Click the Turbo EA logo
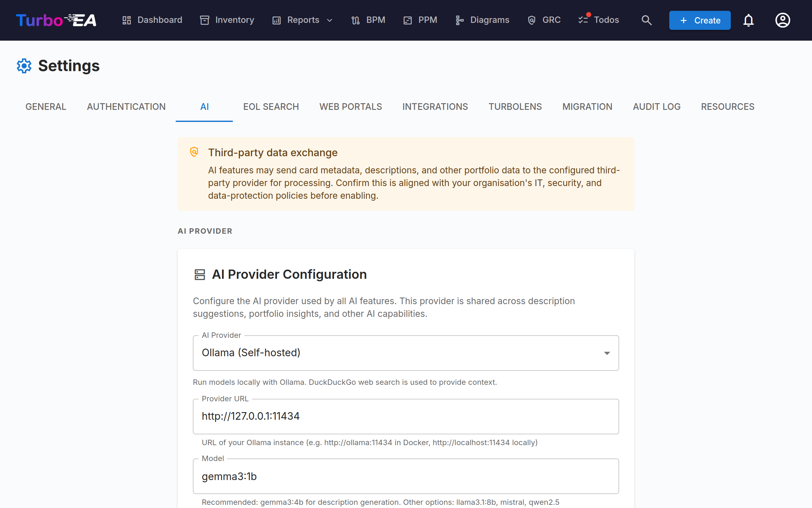The width and height of the screenshot is (812, 508). tap(56, 20)
